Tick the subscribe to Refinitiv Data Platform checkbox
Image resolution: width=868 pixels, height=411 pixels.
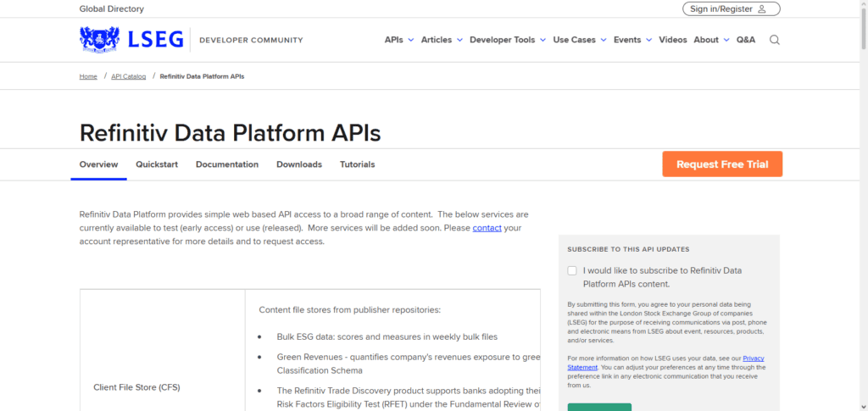[x=572, y=271]
